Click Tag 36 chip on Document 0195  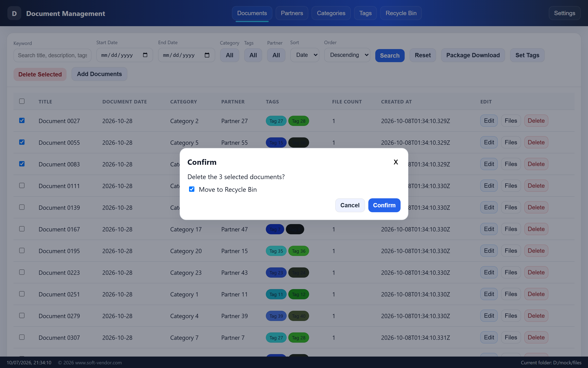(x=298, y=251)
